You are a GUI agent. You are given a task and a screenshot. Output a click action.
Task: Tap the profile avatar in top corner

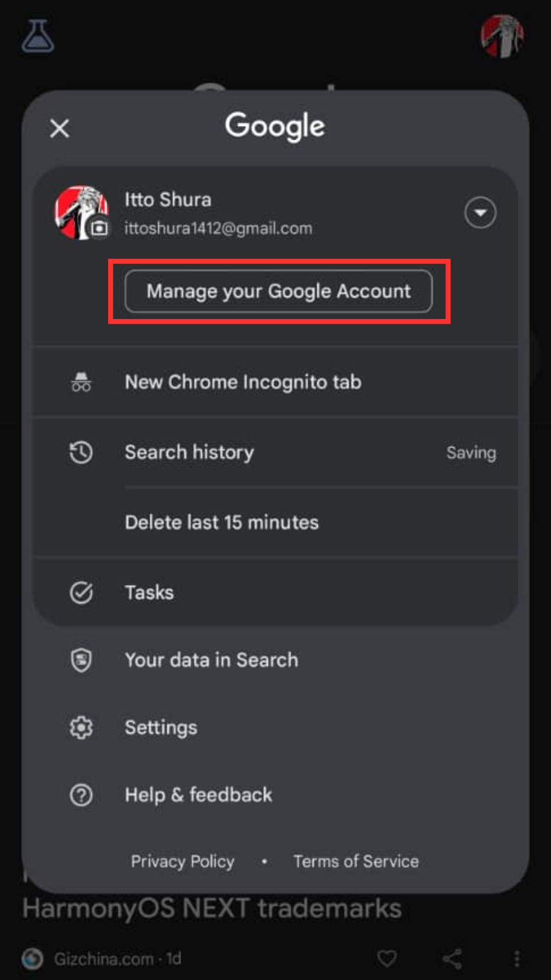tap(502, 36)
